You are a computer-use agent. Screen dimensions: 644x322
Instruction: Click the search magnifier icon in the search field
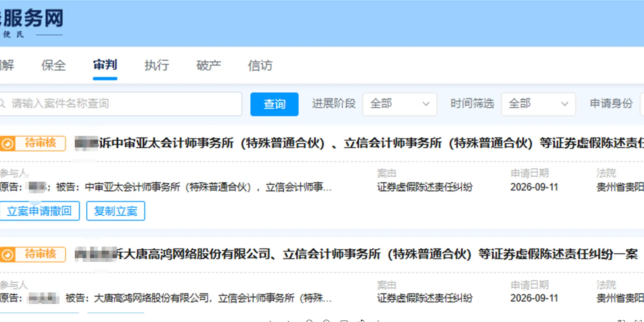coord(3,103)
